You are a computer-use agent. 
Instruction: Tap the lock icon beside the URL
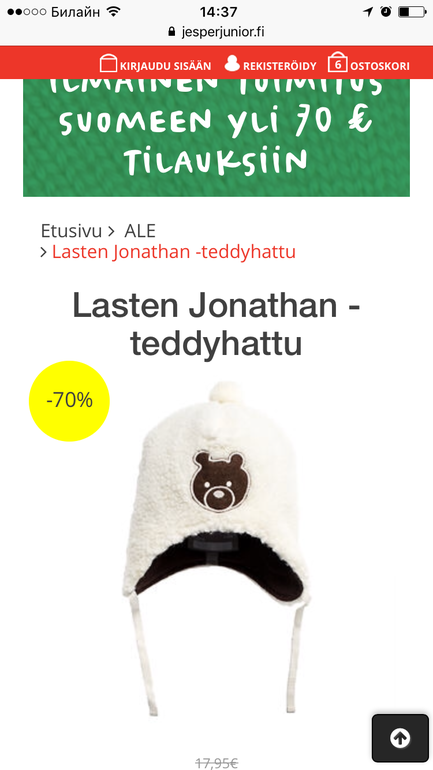tap(171, 32)
